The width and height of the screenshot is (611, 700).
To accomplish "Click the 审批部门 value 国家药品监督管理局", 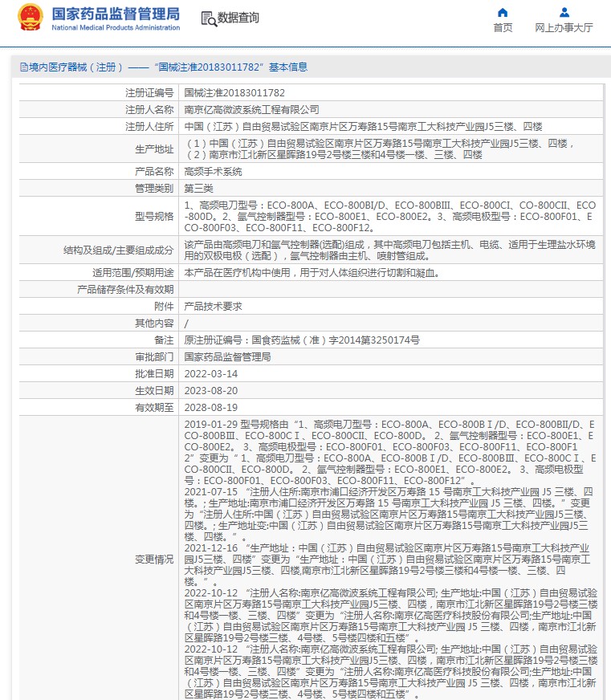I will coord(227,357).
